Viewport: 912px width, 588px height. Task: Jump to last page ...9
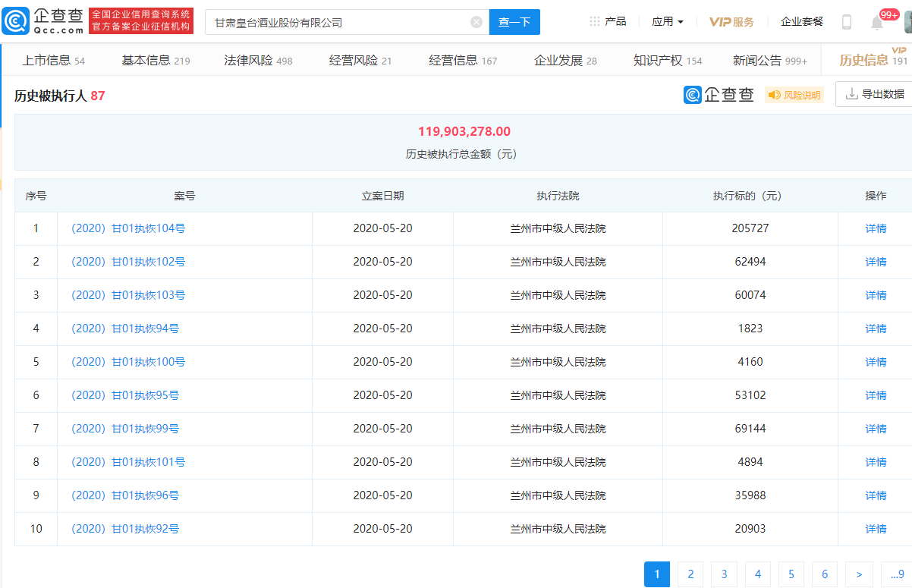[x=895, y=574]
